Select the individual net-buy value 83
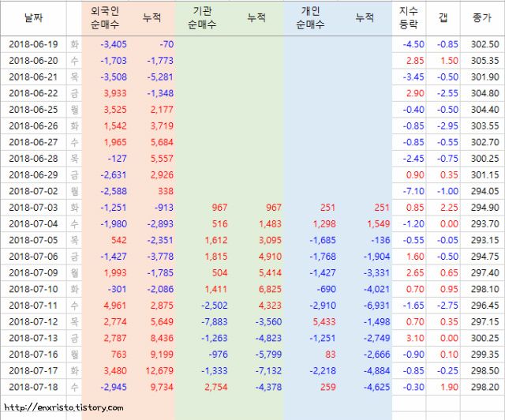Viewport: 505px width, 420px height. [331, 354]
